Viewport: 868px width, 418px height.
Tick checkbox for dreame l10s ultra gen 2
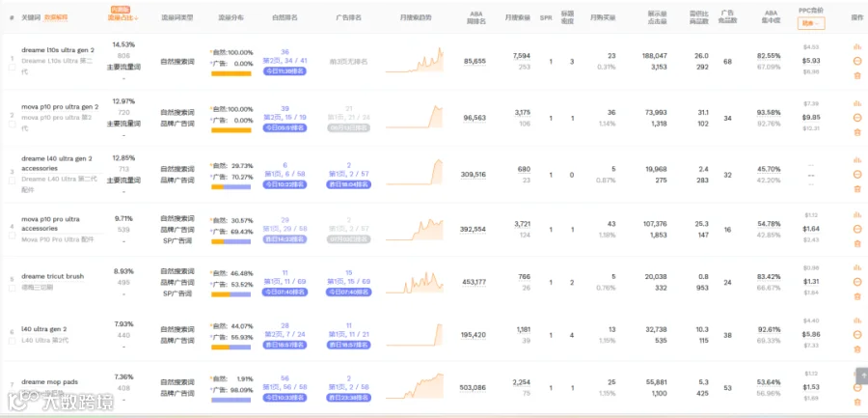(13, 67)
